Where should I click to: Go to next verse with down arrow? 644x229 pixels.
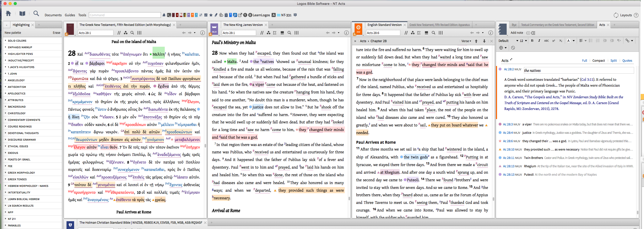tap(484, 41)
